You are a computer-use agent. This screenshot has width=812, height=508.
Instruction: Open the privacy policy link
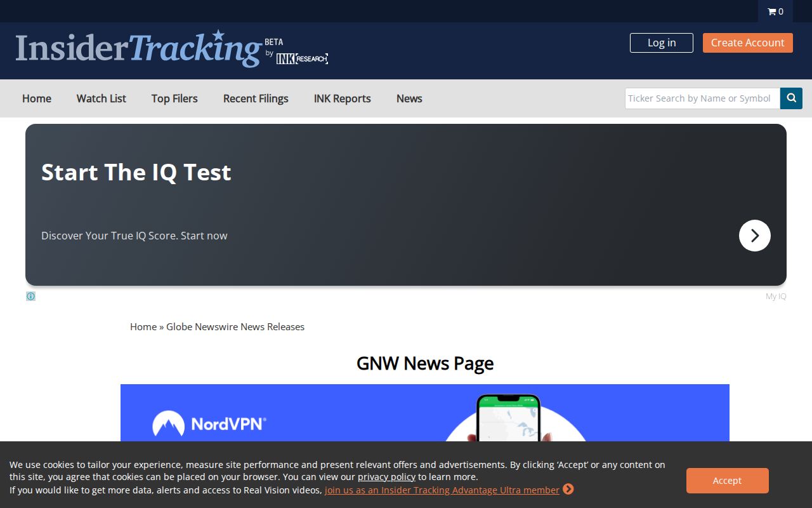tap(386, 477)
